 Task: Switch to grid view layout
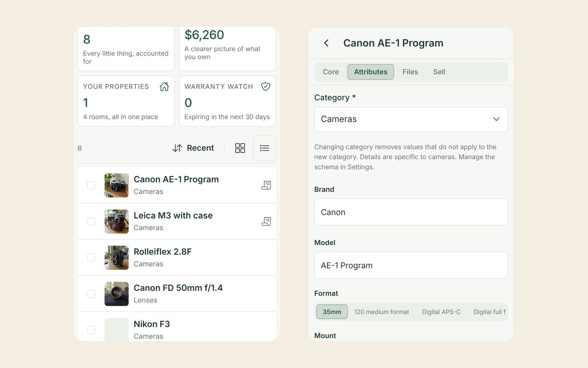point(240,148)
